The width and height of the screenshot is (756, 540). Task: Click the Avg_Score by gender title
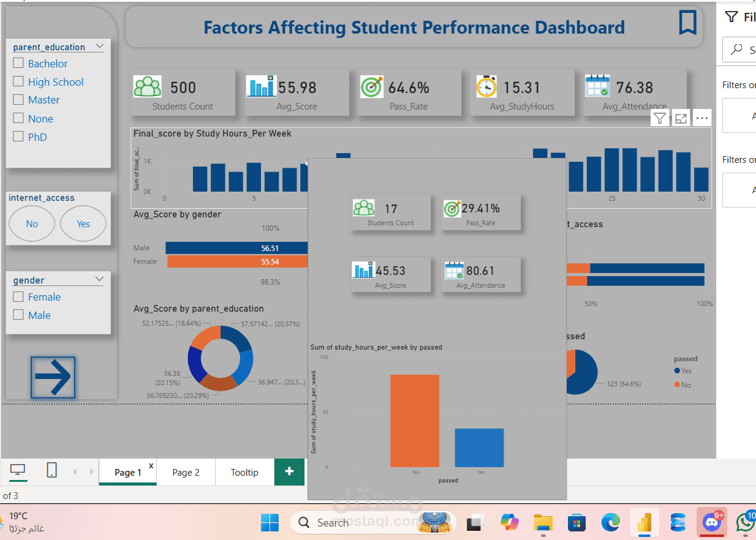(x=177, y=214)
